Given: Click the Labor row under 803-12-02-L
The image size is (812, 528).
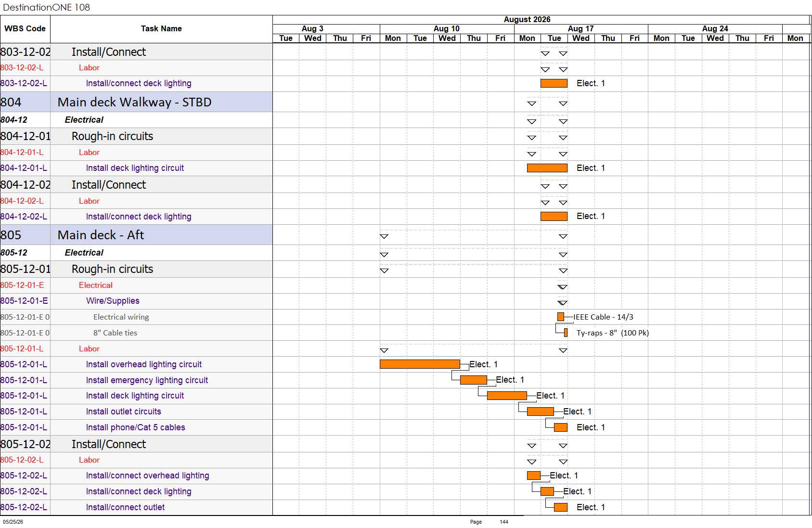Looking at the screenshot, I should (x=136, y=68).
